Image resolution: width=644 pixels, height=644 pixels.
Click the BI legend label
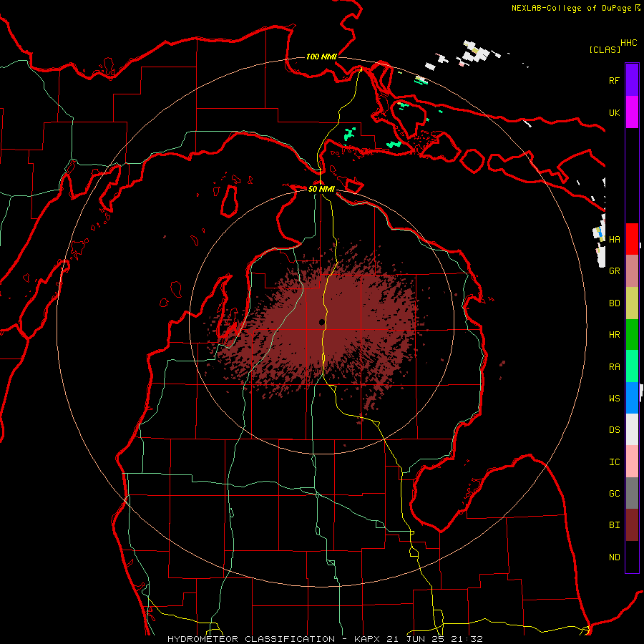click(615, 525)
